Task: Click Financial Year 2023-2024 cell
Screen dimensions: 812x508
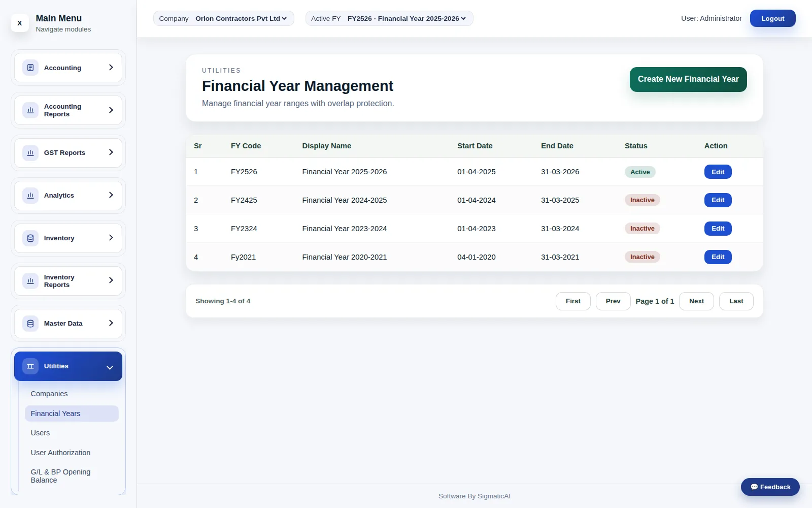Action: (x=344, y=229)
